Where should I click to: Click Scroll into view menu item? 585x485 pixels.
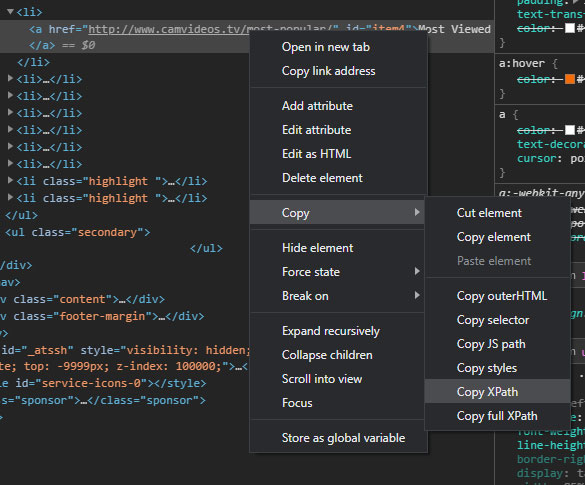pyautogui.click(x=338, y=379)
